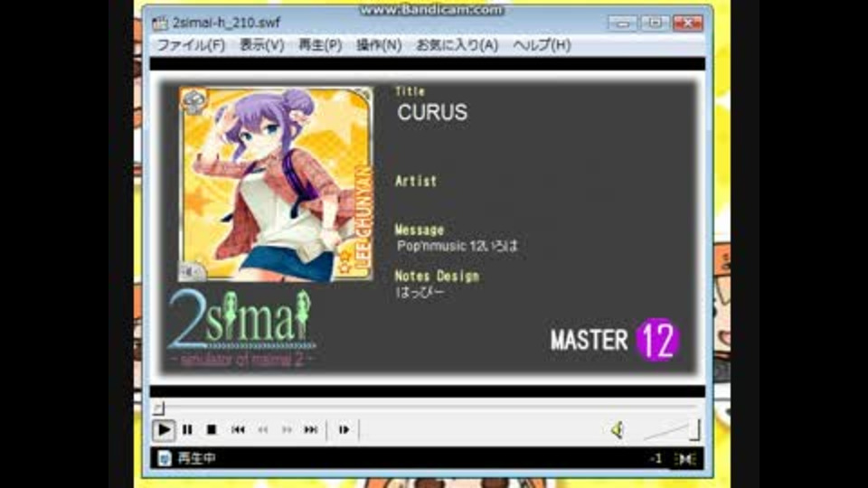The height and width of the screenshot is (488, 868).
Task: Open the 操作(N) menu
Action: point(379,45)
